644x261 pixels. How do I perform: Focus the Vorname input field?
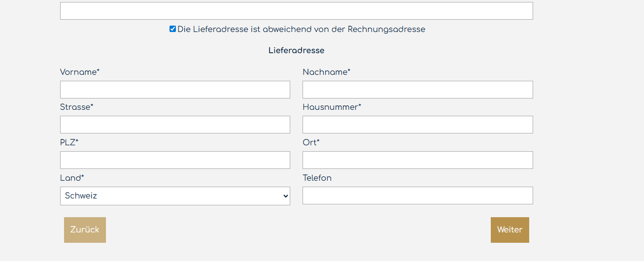click(175, 90)
